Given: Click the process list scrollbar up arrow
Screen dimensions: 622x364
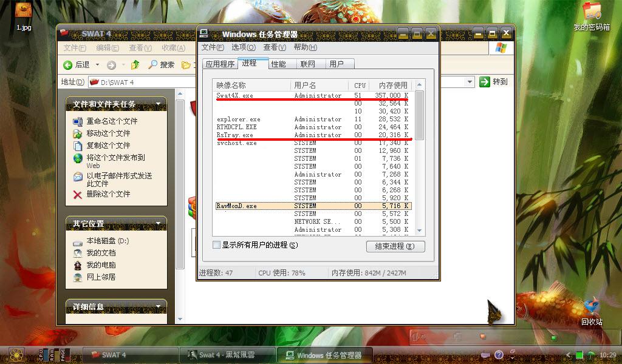Looking at the screenshot, I should click(x=419, y=85).
